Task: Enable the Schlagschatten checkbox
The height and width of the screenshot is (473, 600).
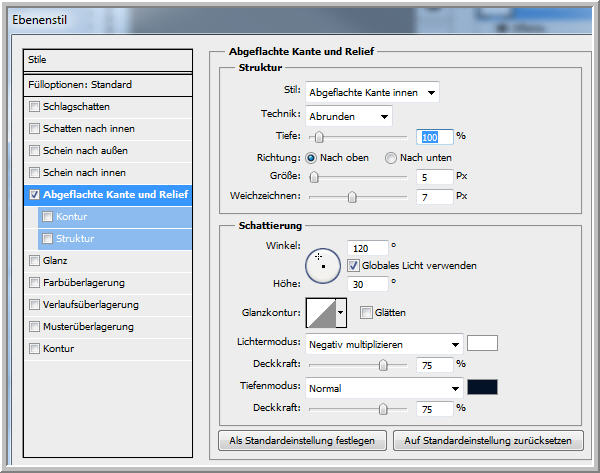Action: [x=34, y=106]
